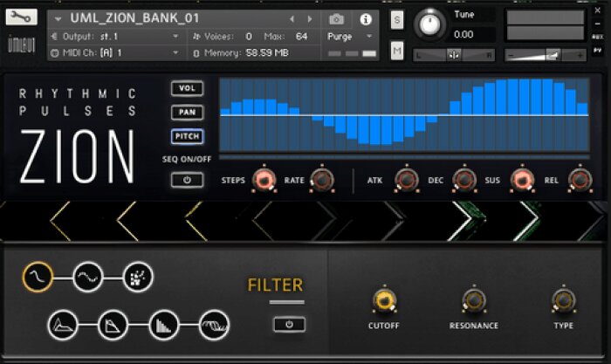Open the Output st. 1 dropdown
Image resolution: width=611 pixels, height=364 pixels.
(175, 37)
